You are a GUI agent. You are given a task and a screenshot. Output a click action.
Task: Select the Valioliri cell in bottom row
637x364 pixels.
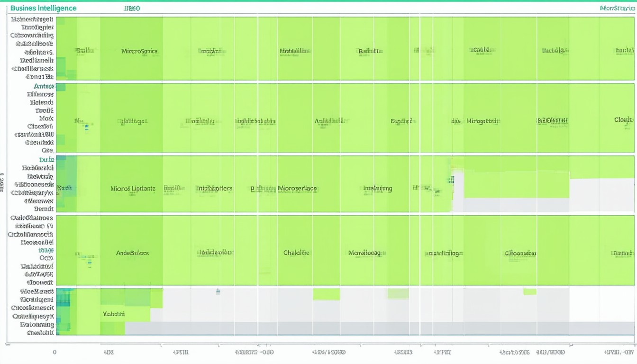(x=114, y=314)
